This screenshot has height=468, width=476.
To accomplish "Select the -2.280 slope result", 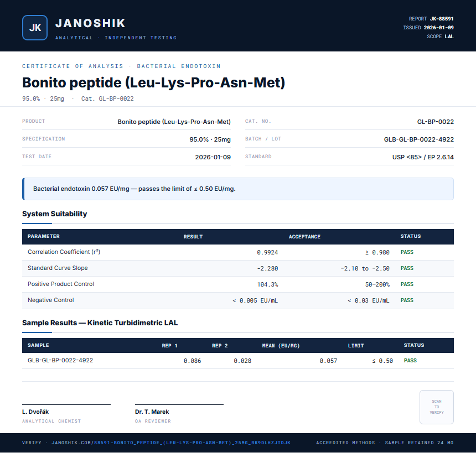I will [267, 268].
